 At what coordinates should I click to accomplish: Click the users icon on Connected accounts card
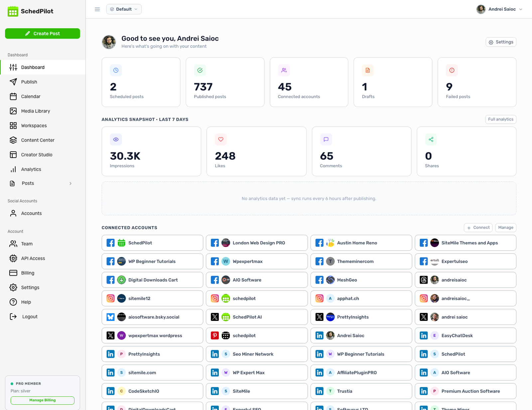tap(284, 70)
